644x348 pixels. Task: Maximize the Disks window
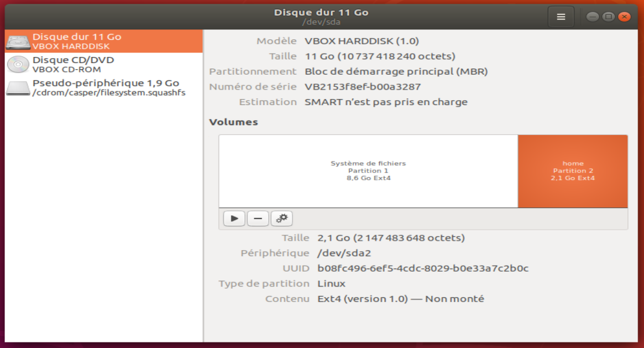coord(608,17)
